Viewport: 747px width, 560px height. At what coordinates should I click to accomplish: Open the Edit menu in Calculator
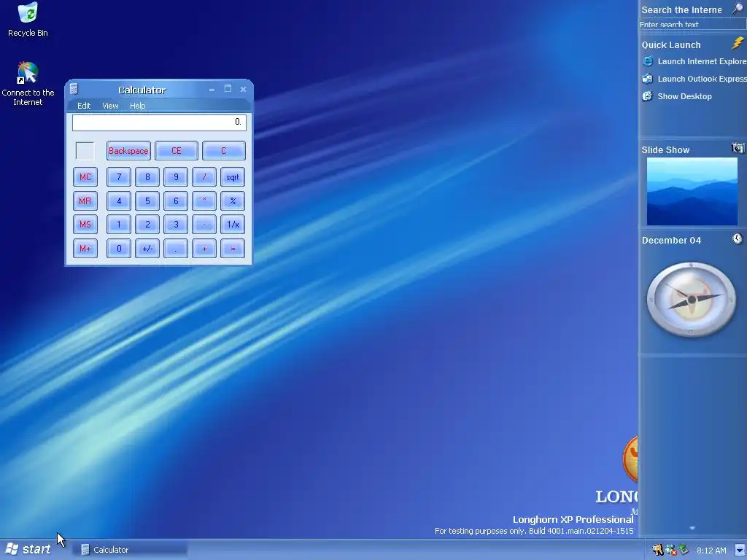[x=84, y=106]
